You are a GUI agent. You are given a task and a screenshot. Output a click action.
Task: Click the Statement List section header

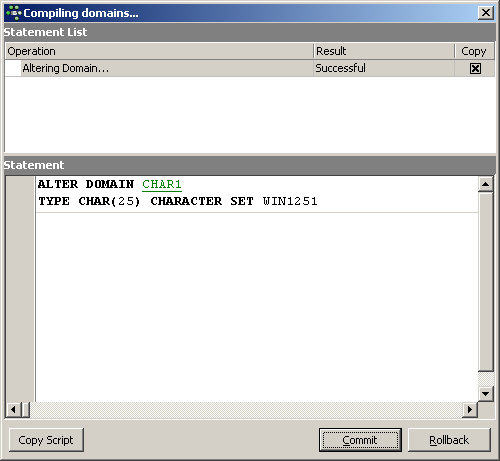pos(250,32)
